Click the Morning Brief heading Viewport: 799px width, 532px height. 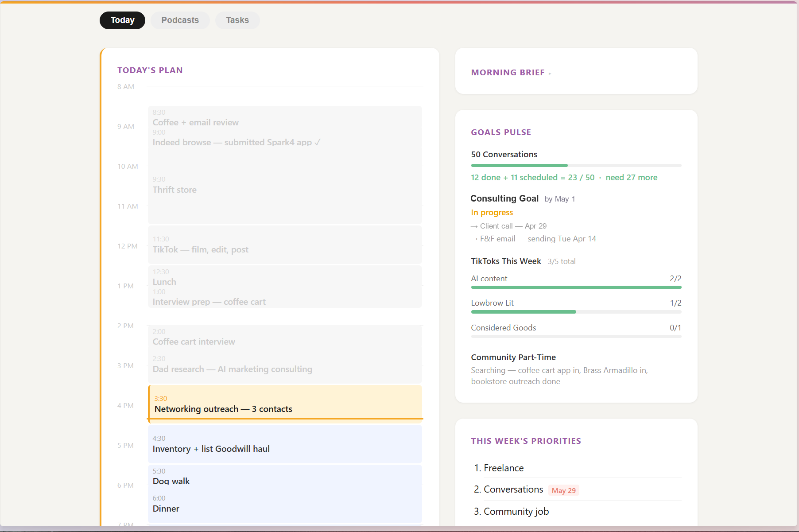(x=508, y=73)
